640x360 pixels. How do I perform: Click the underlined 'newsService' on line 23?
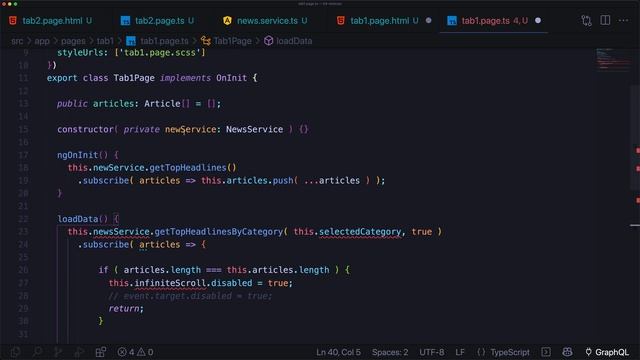[x=121, y=232]
